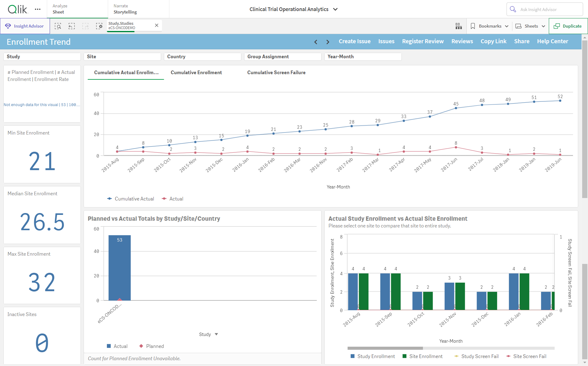This screenshot has width=588, height=366.
Task: Click the 2015-Aug axis label in line chart
Action: [x=110, y=165]
